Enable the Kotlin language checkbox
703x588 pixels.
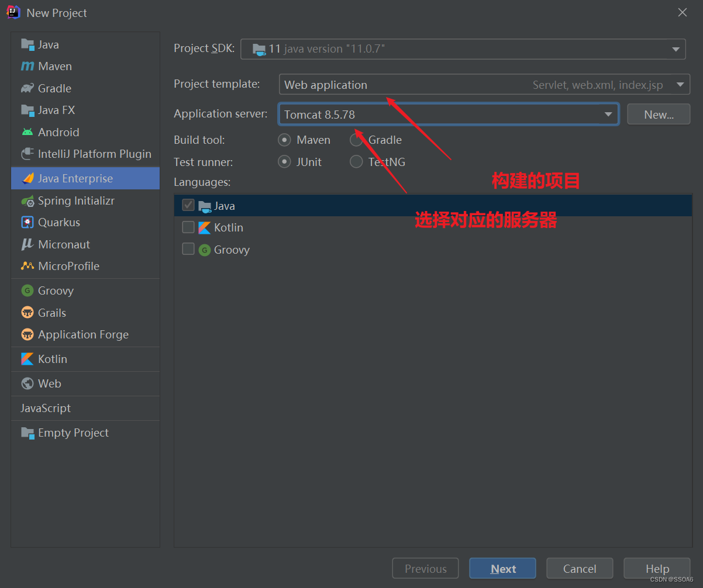pyautogui.click(x=188, y=227)
